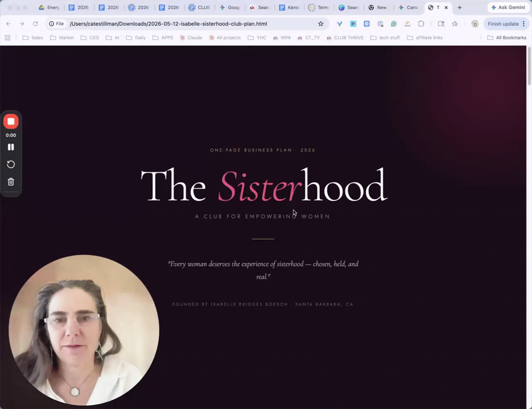The height and width of the screenshot is (409, 532).
Task: Open the Market bookmarks folder
Action: (62, 37)
